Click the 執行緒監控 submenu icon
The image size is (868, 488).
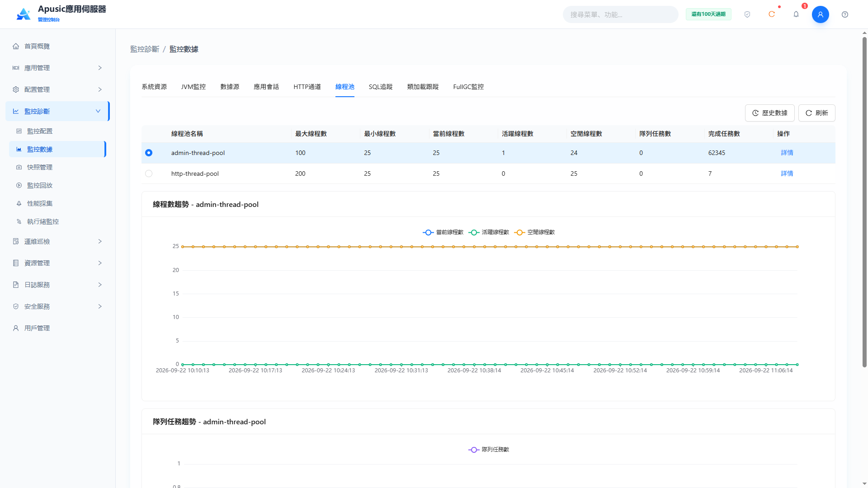19,221
